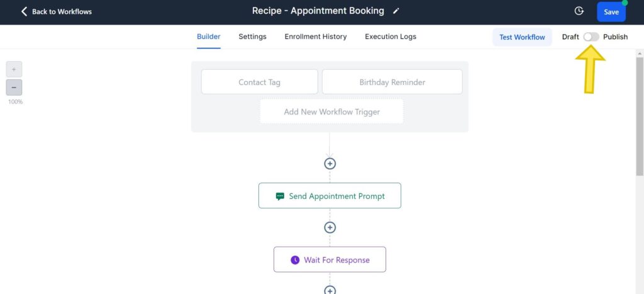The image size is (644, 294).
Task: Open the version history clock icon
Action: coord(579,11)
